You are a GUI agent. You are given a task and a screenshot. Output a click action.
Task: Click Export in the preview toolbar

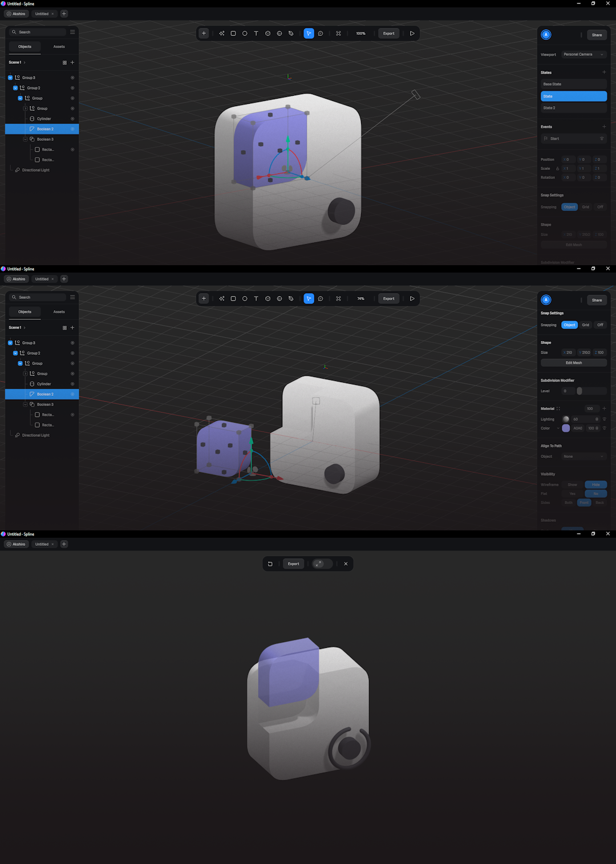coord(294,564)
